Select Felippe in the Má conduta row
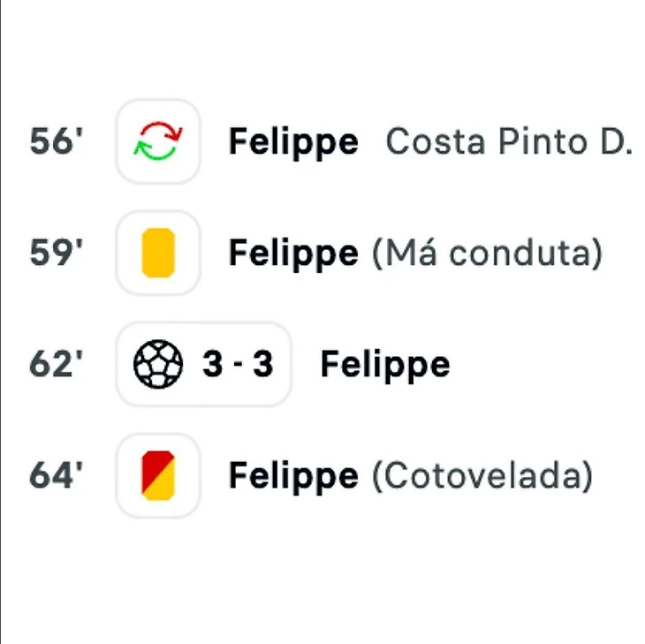This screenshot has height=644, width=645. coord(293,254)
